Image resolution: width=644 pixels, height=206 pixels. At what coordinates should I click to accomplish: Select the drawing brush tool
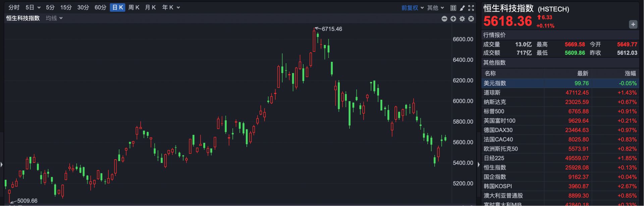tap(462, 8)
